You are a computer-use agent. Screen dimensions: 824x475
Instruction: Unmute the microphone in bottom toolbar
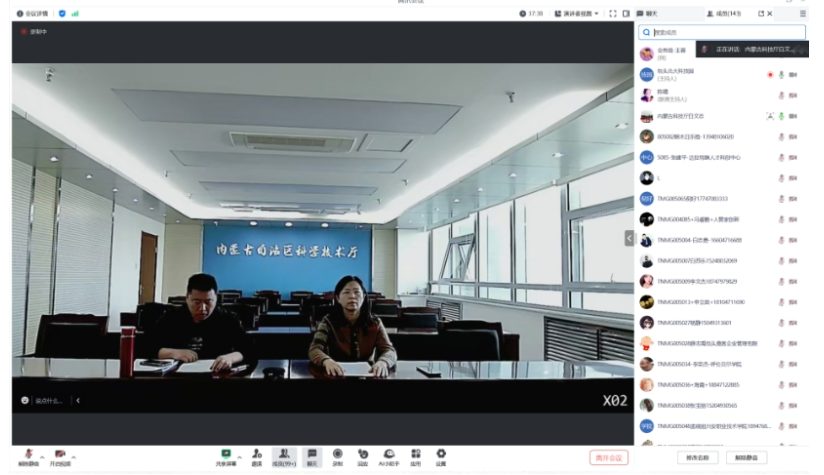point(28,457)
